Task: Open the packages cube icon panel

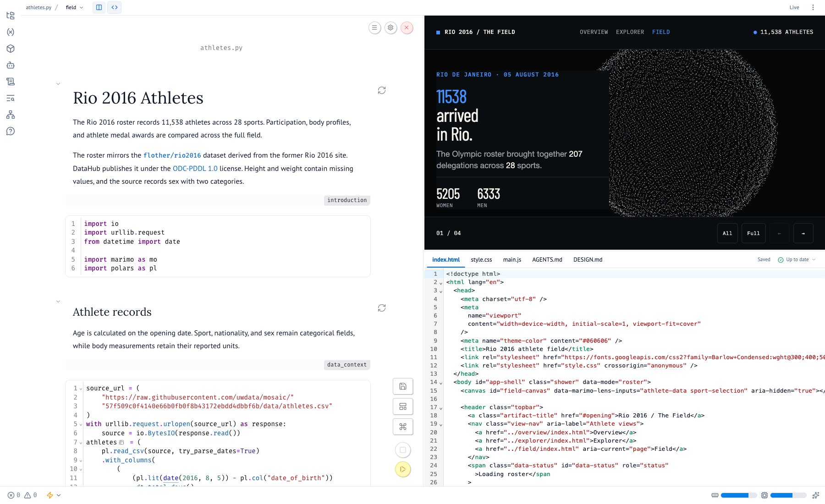Action: point(11,49)
